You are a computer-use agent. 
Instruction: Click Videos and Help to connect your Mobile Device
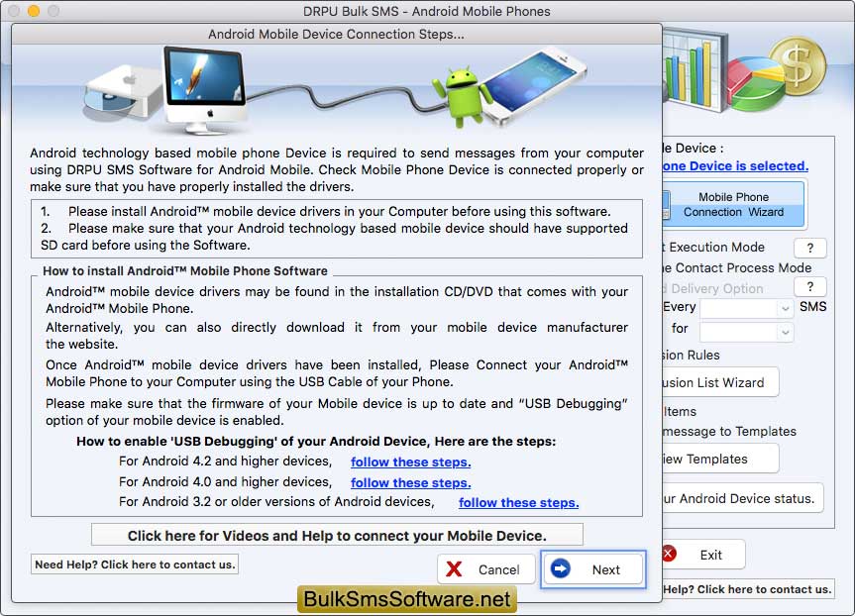point(337,536)
